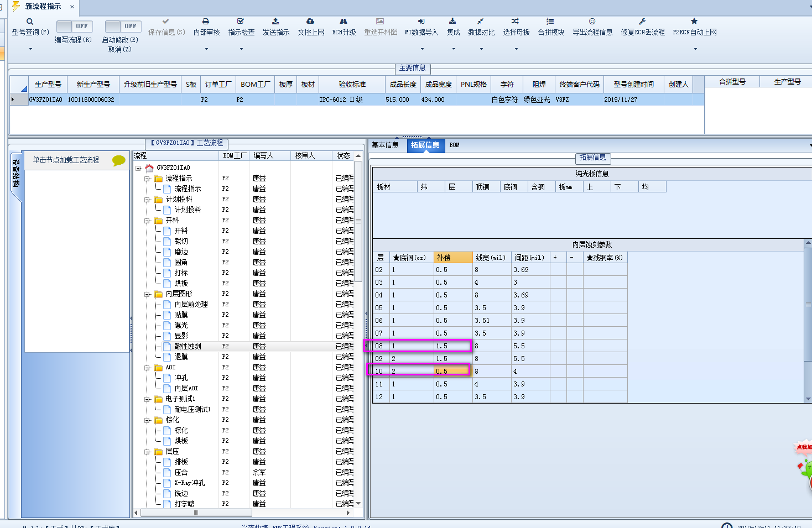This screenshot has height=528, width=812.
Task: Open the 文控上网 cloud icon
Action: tap(310, 22)
